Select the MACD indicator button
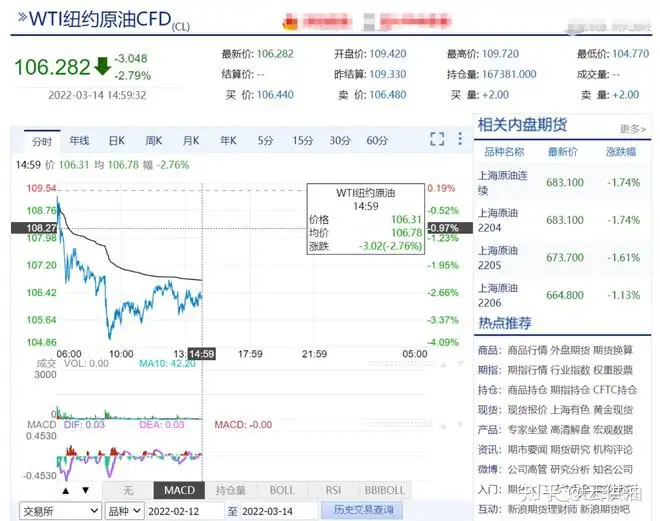 [x=179, y=490]
